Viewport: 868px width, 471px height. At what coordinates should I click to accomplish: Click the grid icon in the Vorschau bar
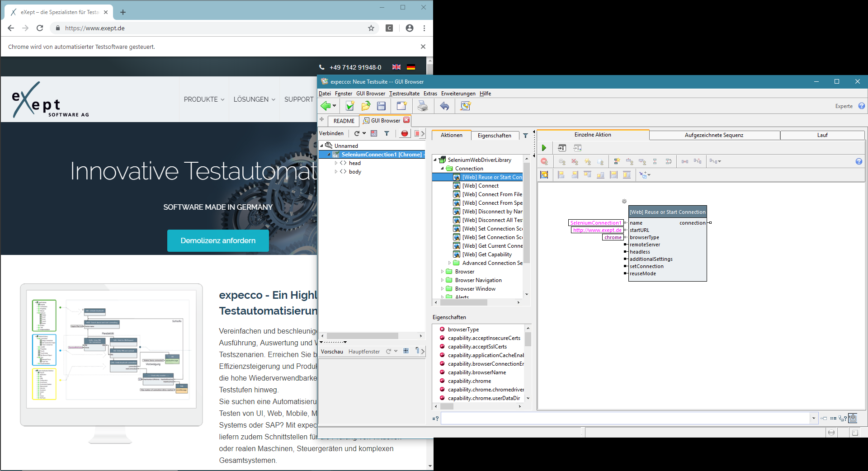point(406,351)
